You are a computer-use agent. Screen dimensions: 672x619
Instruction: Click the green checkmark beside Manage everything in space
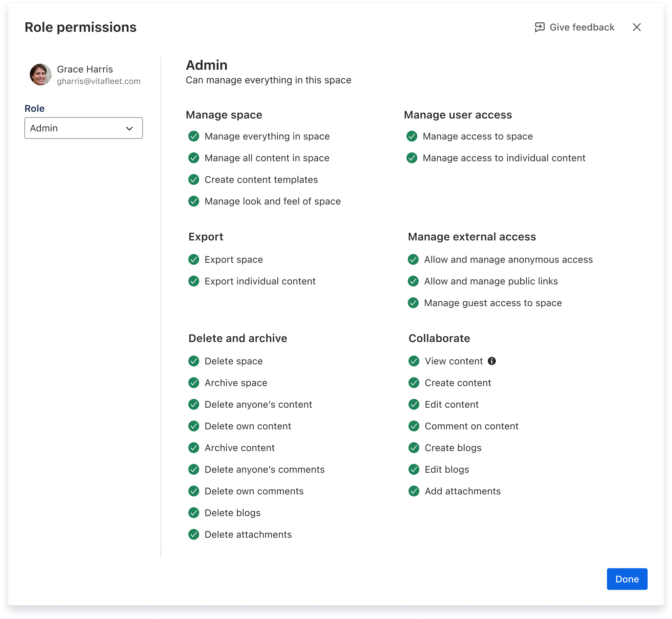193,136
